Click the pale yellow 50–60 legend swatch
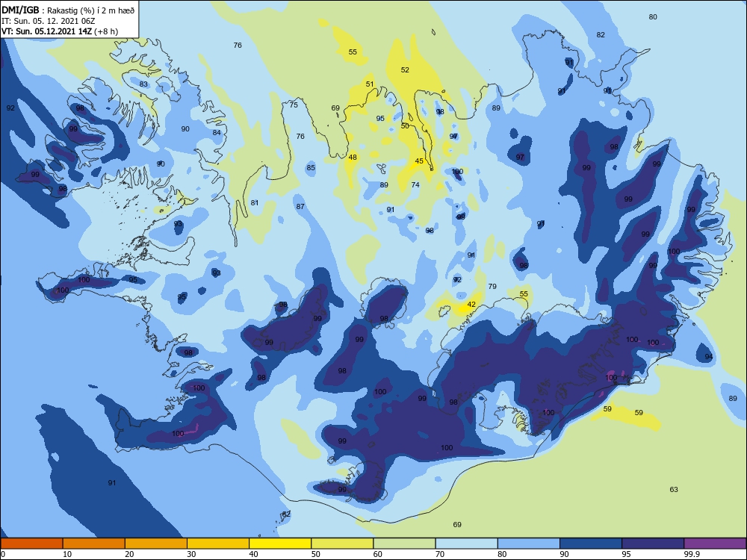The image size is (747, 560). coord(342,544)
